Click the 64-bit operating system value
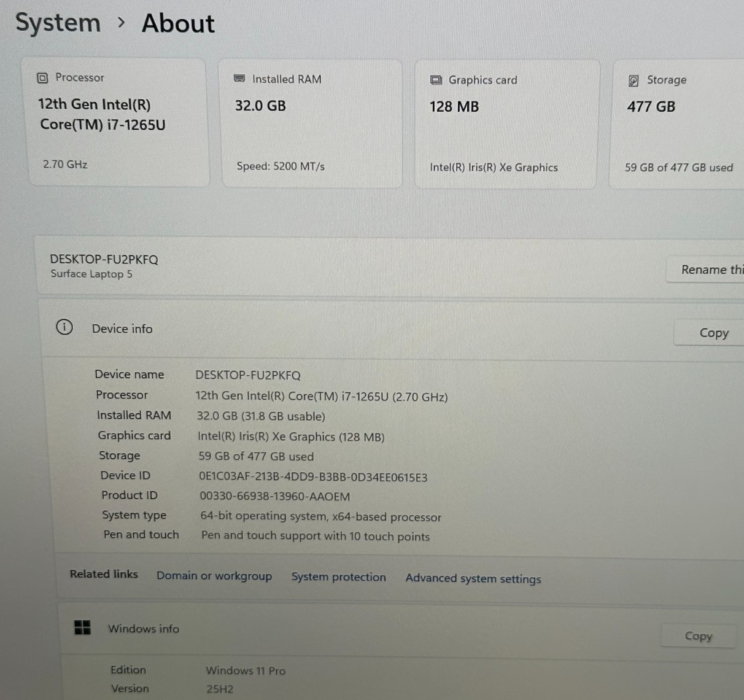This screenshot has width=744, height=700. (x=320, y=516)
